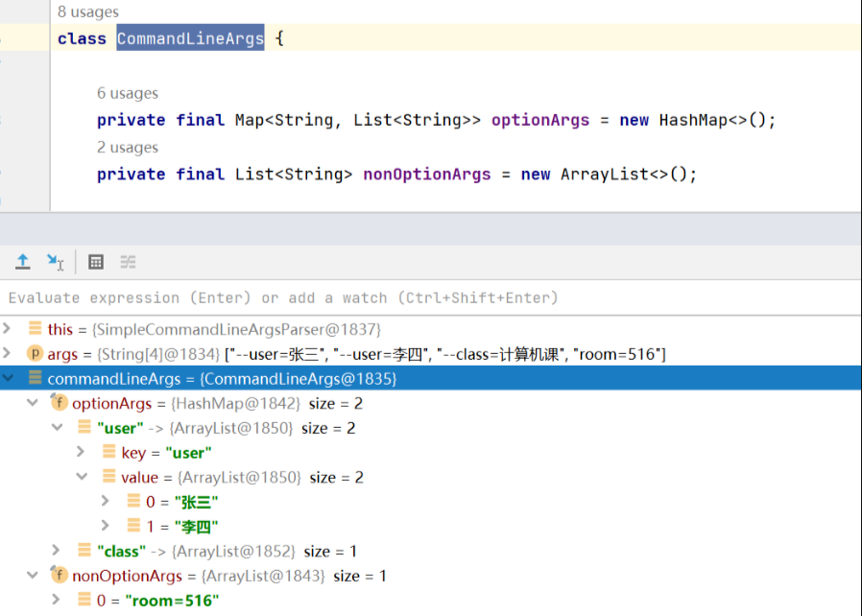Image resolution: width=862 pixels, height=616 pixels.
Task: Click the object icon beside this variable
Action: pos(36,329)
